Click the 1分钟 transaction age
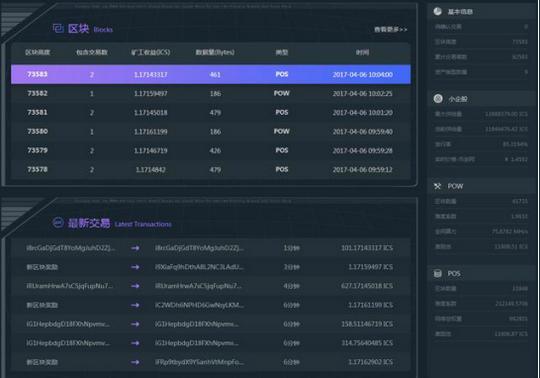540x378 pixels. coord(291,248)
